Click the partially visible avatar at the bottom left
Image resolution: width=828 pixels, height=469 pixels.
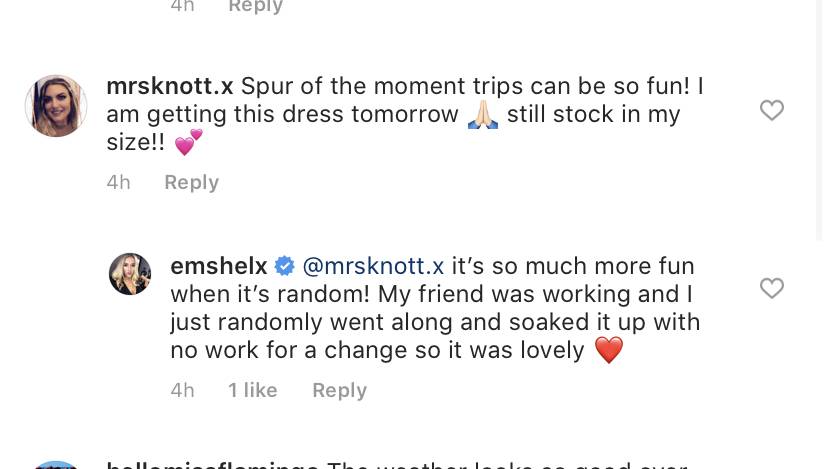(x=56, y=465)
